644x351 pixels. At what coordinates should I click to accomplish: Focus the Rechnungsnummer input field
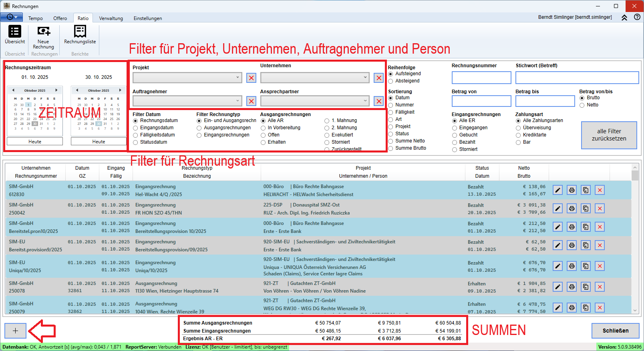click(481, 78)
